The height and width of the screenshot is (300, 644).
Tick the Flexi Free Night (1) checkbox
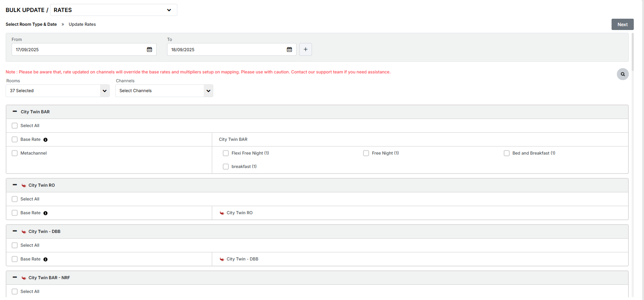(x=226, y=153)
